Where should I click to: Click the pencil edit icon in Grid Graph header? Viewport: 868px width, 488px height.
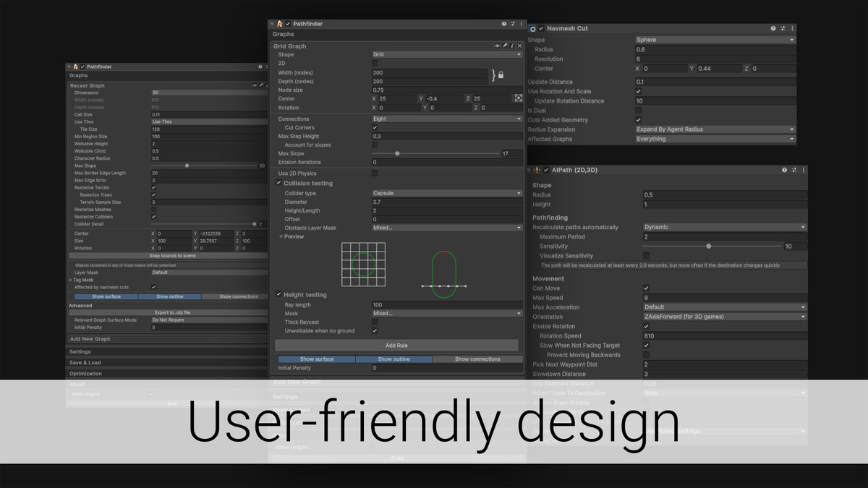[x=505, y=46]
